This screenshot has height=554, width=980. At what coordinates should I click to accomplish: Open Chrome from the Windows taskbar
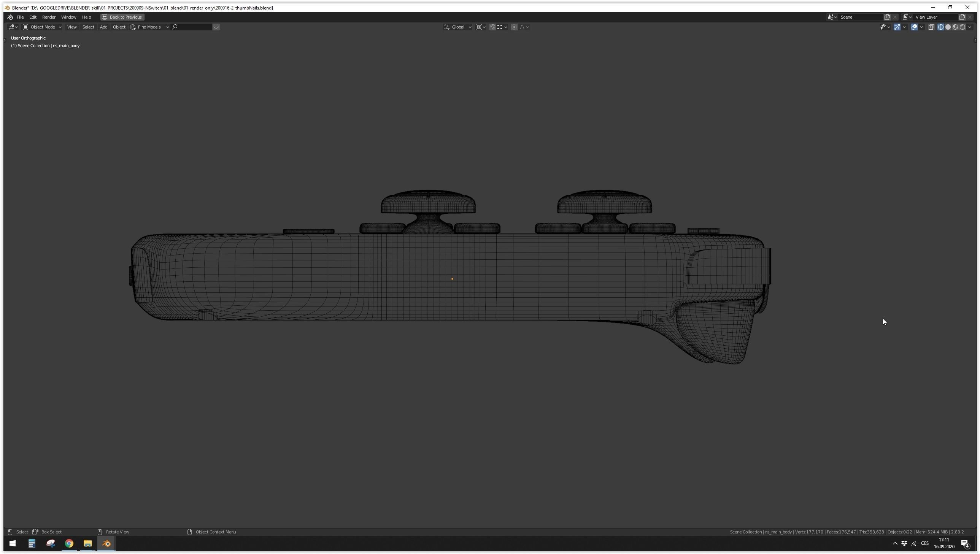click(69, 543)
